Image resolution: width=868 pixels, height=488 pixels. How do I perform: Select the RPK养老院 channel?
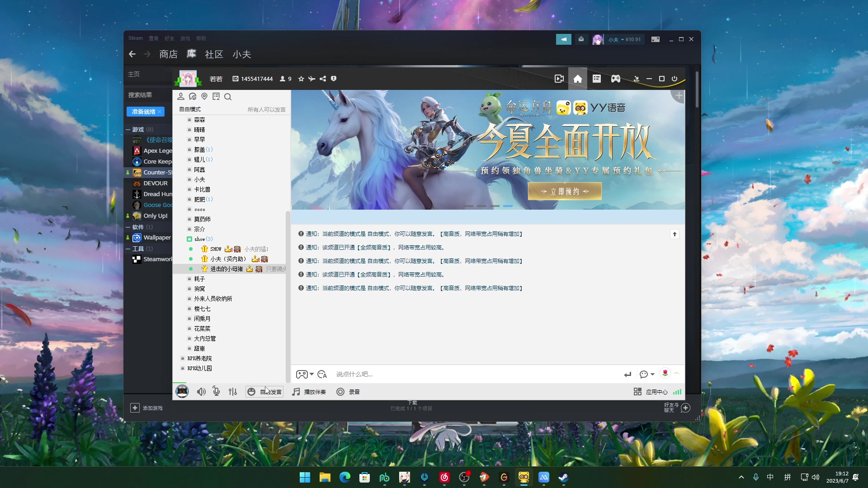(x=199, y=358)
